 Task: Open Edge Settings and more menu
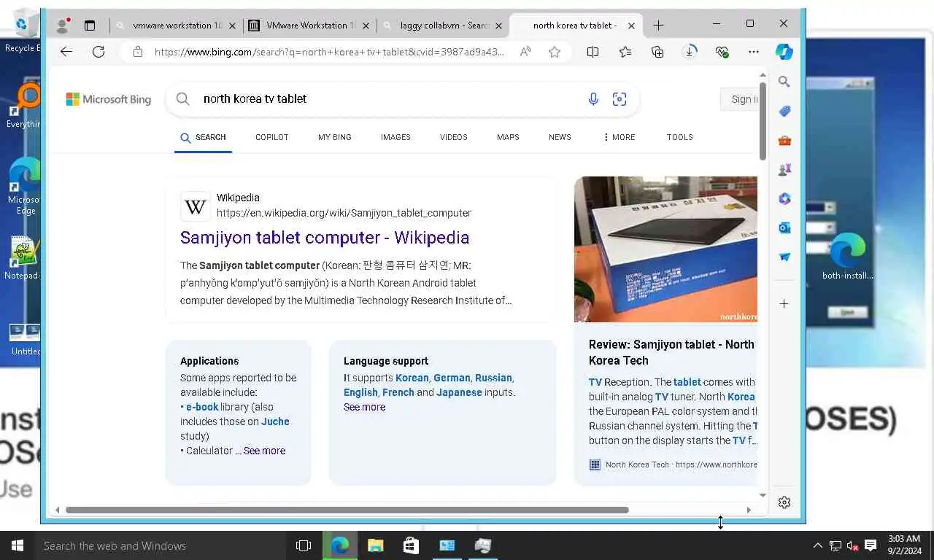(x=754, y=52)
